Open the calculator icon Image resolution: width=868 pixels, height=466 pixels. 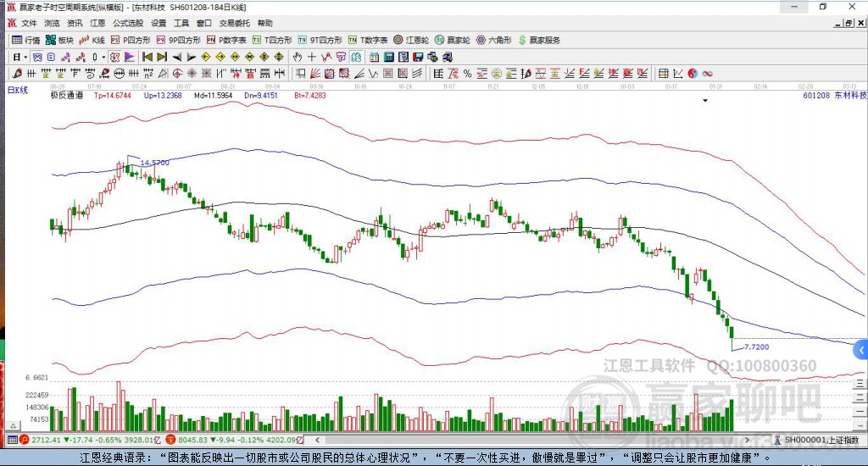pyautogui.click(x=388, y=57)
